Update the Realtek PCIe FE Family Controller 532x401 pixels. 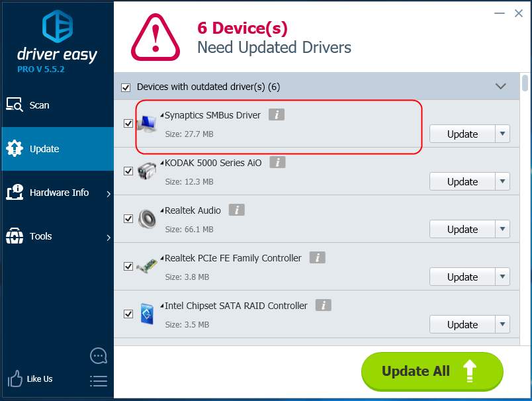point(463,277)
